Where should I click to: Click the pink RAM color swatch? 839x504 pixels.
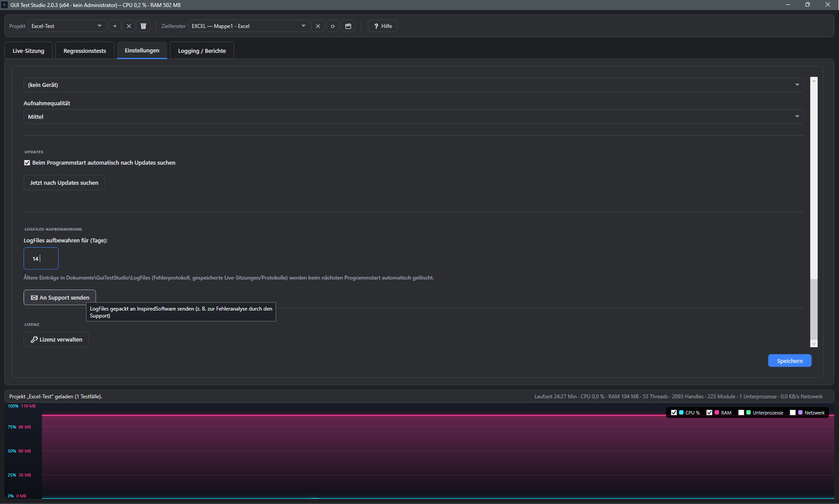[717, 413]
